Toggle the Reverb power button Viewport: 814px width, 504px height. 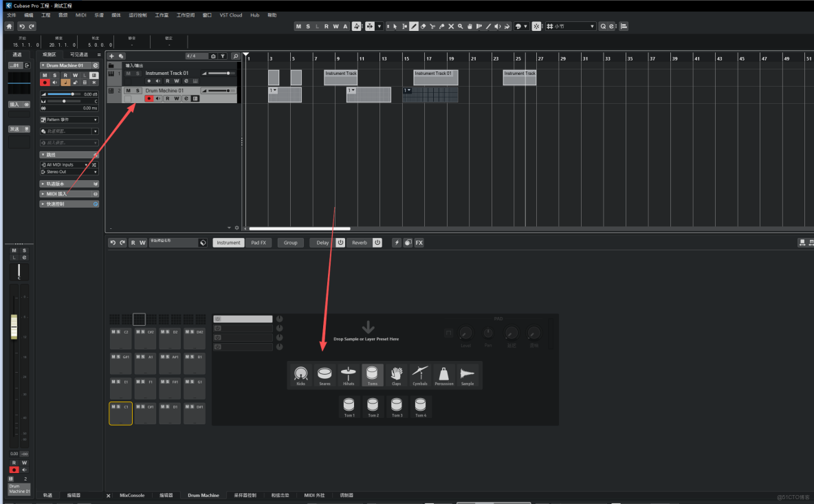tap(377, 243)
